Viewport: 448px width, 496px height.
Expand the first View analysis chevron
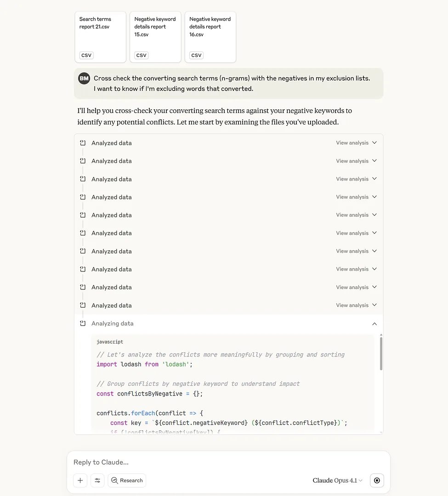(x=374, y=143)
